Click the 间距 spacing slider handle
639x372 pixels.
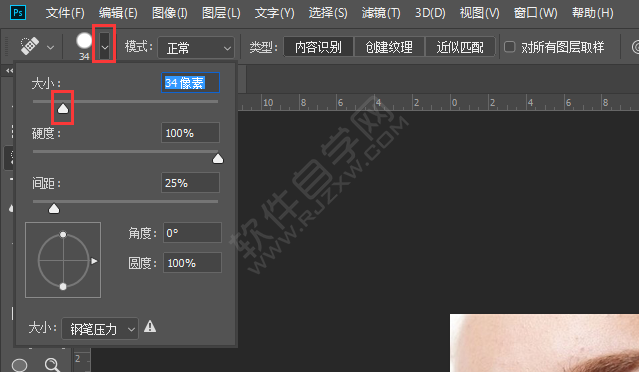[54, 209]
